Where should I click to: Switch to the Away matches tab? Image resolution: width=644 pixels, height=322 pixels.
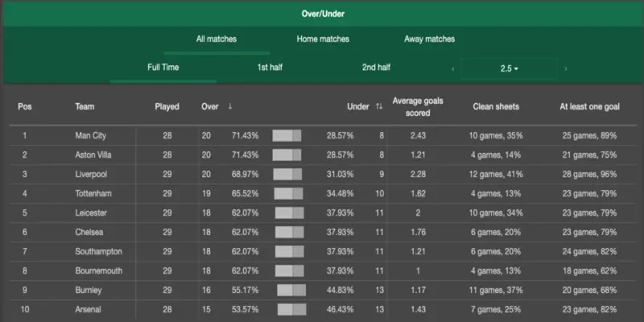tap(429, 39)
